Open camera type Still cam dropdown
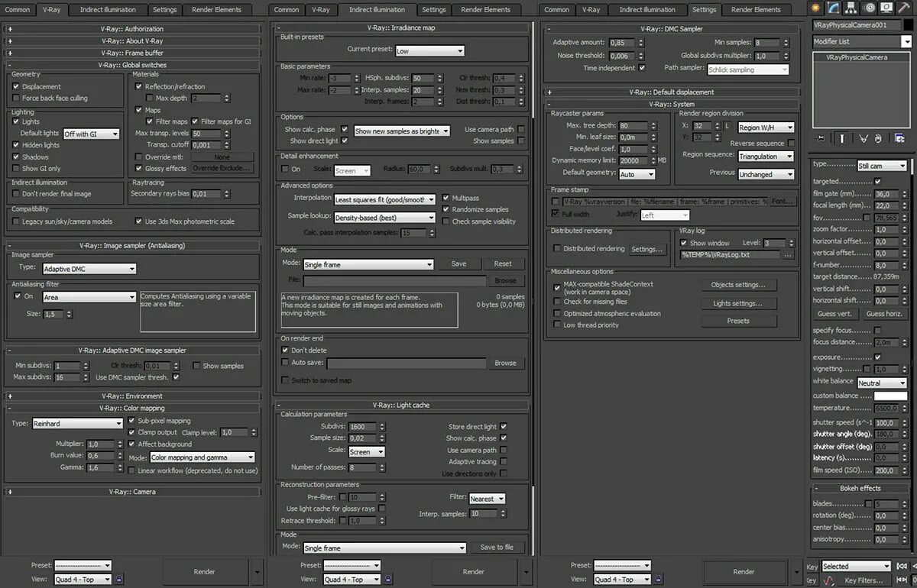The height and width of the screenshot is (588, 917). (881, 166)
